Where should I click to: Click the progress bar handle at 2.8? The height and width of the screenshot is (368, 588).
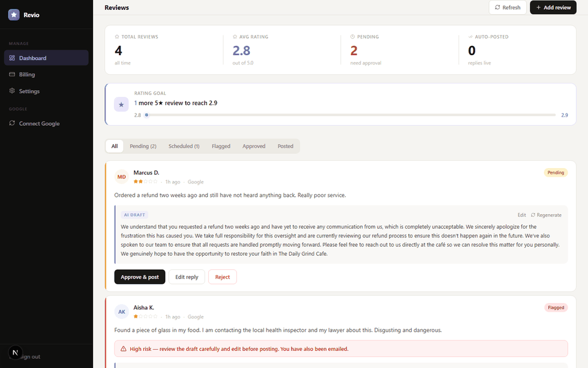tap(146, 115)
